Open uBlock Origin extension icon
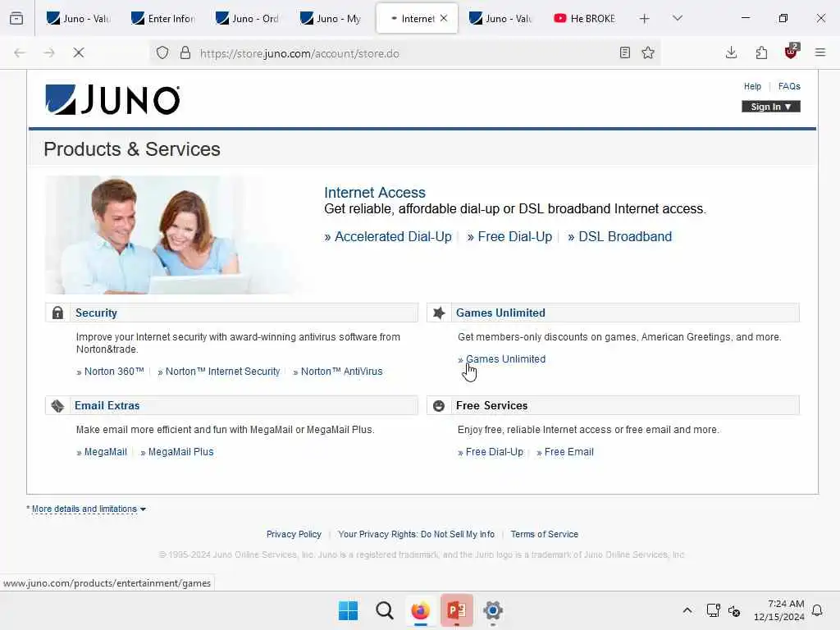 (792, 52)
